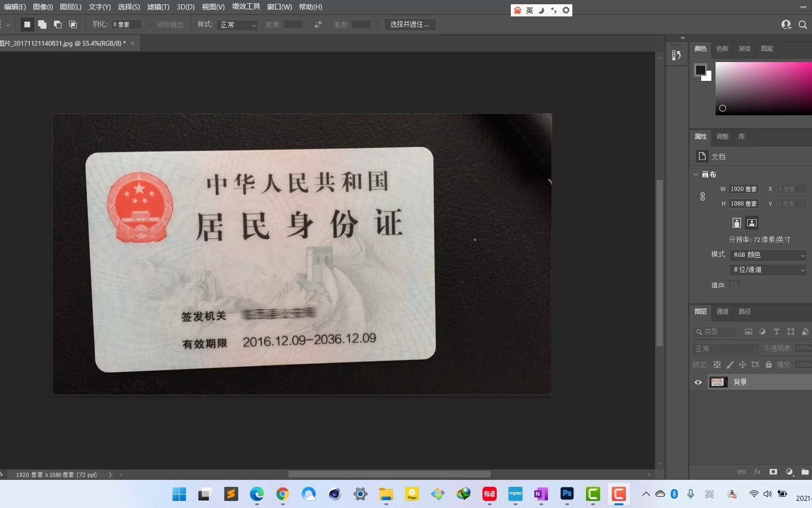The height and width of the screenshot is (508, 812).
Task: Create new fill or adjustment layer icon
Action: coord(789,472)
